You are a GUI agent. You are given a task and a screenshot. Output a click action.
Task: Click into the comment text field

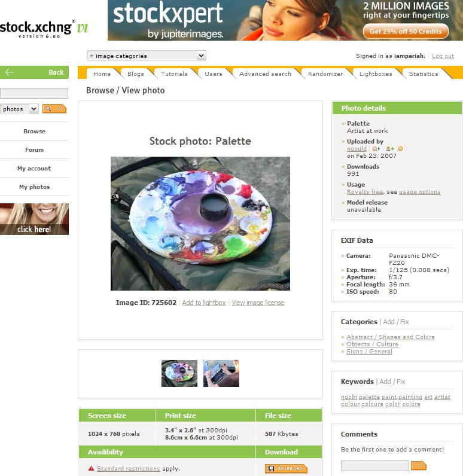pos(375,466)
